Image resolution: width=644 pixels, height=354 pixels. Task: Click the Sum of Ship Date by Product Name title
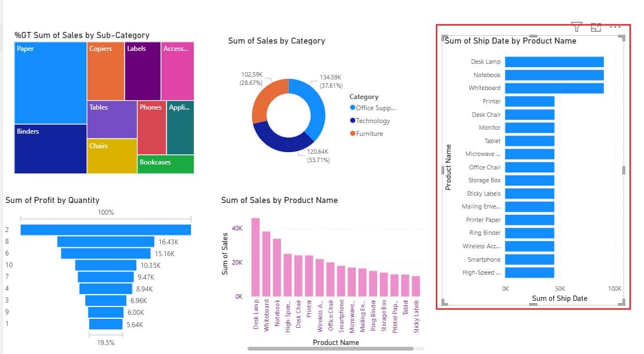coord(510,41)
